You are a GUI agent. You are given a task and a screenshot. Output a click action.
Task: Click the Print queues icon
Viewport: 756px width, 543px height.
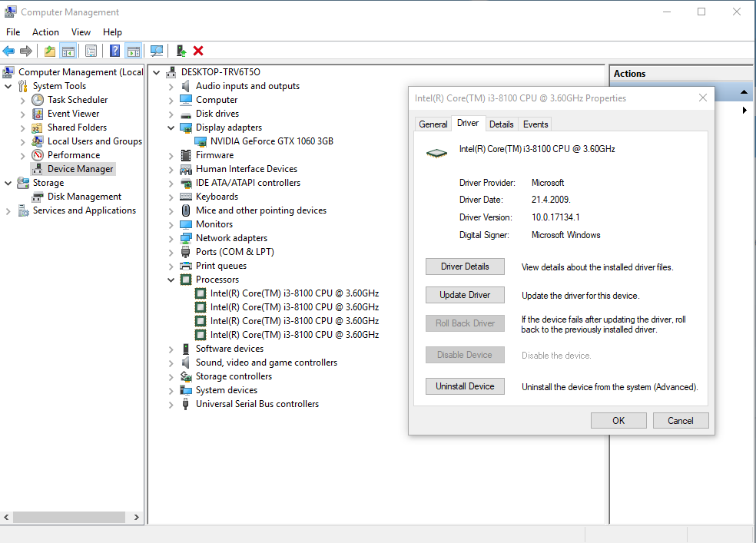[186, 266]
